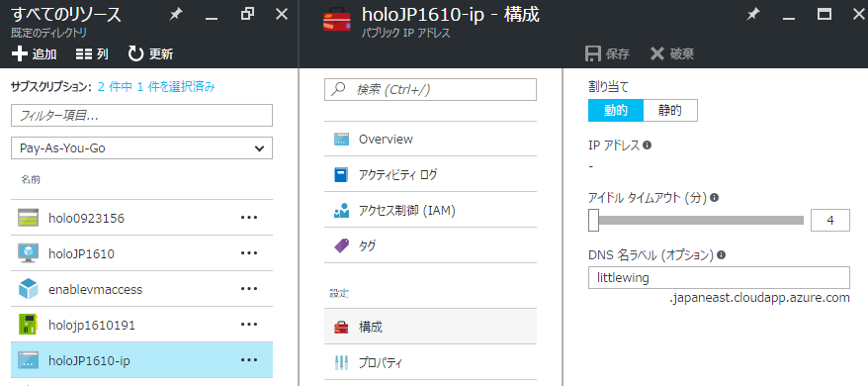Open ellipsis menu for holoJP1610
Viewport: 868px width, 386px height.
[x=249, y=253]
